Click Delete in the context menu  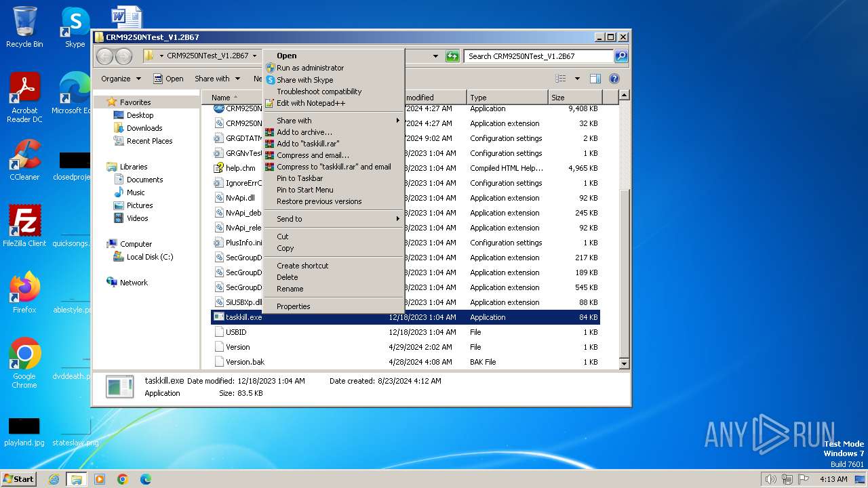[287, 277]
